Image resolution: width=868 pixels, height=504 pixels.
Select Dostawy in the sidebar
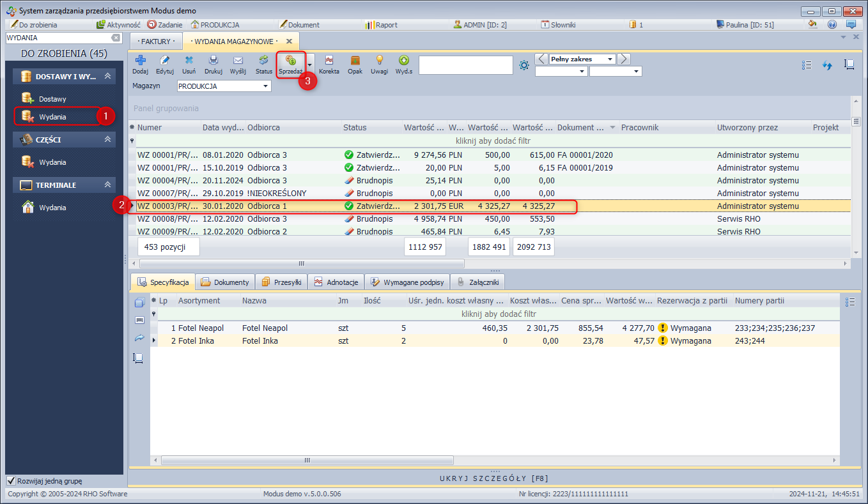point(52,99)
